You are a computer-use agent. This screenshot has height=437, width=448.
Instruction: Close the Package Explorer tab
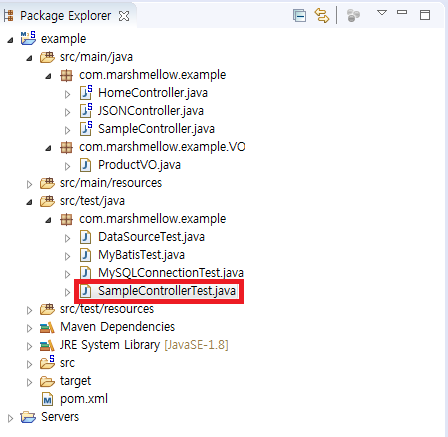coord(124,16)
